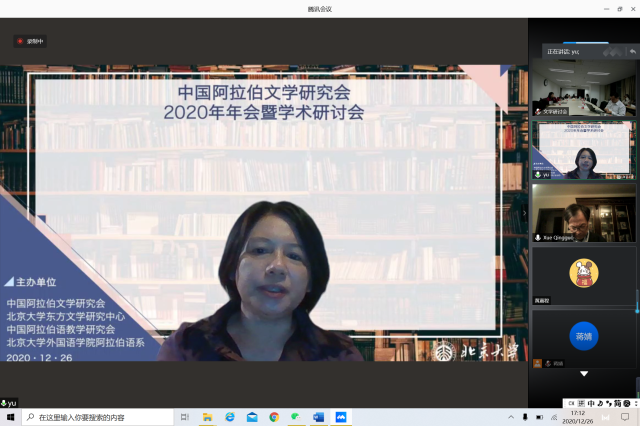
Task: Open Task View from the taskbar
Action: (185, 417)
